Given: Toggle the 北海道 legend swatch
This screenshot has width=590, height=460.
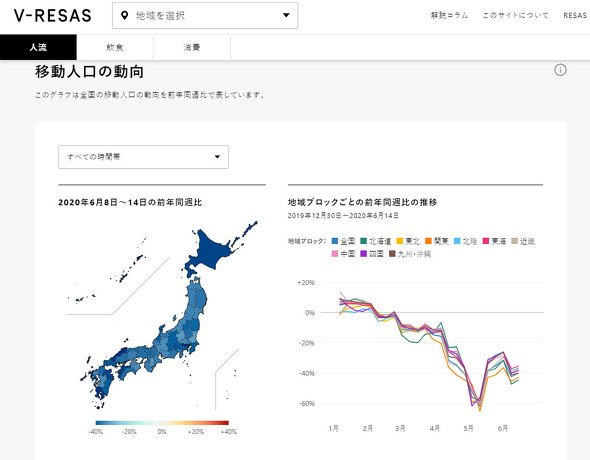Looking at the screenshot, I should [x=363, y=241].
